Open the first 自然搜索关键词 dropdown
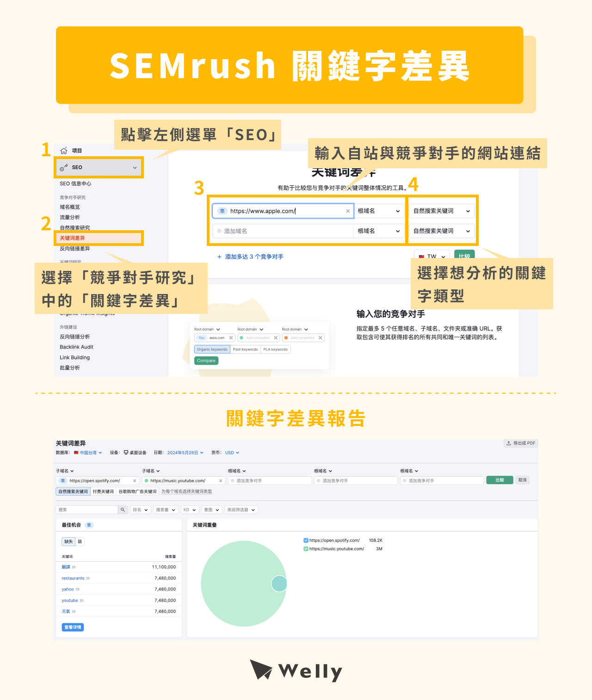Screen dimensions: 592x700 [442, 211]
